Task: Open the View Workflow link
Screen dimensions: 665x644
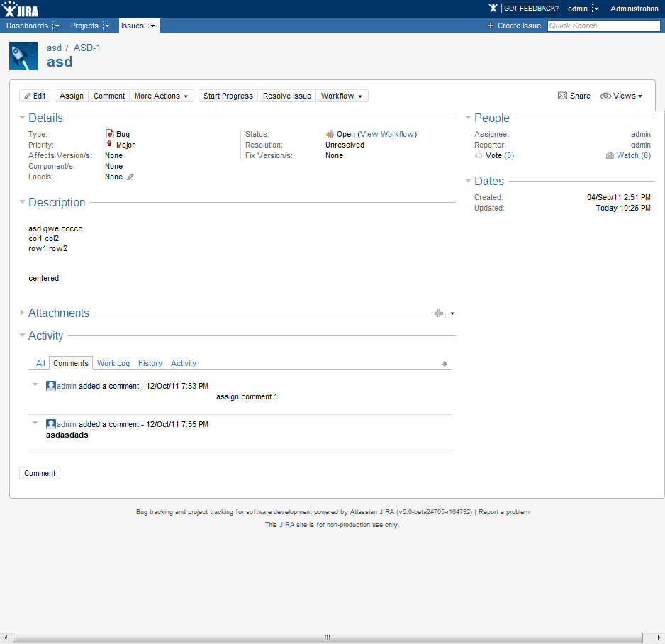Action: click(387, 134)
